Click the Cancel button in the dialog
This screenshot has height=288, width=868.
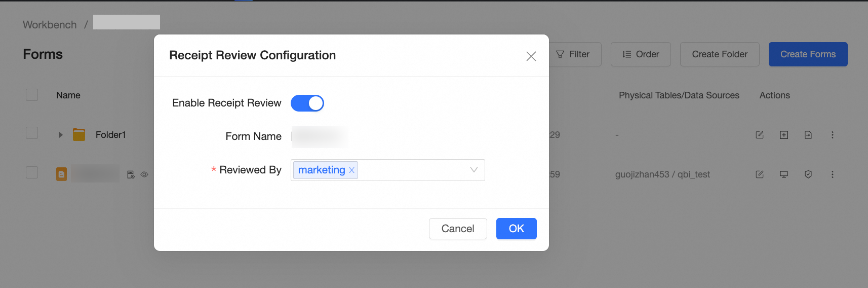pos(458,229)
